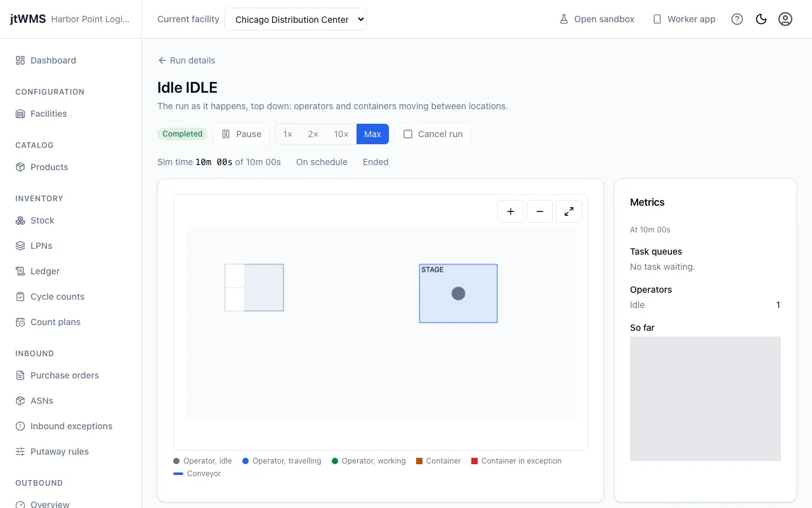
Task: Pause the simulation run
Action: coord(241,134)
